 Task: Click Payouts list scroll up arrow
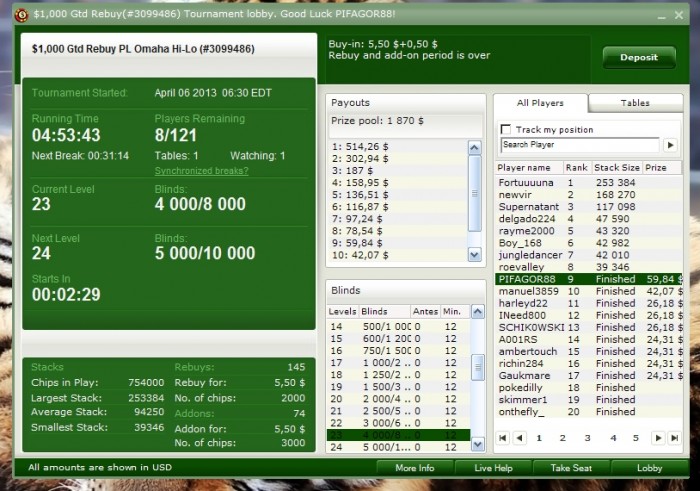pos(475,147)
